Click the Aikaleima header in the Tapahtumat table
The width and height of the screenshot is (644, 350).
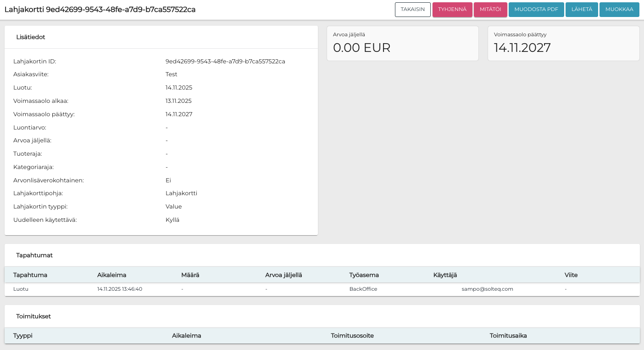point(111,275)
